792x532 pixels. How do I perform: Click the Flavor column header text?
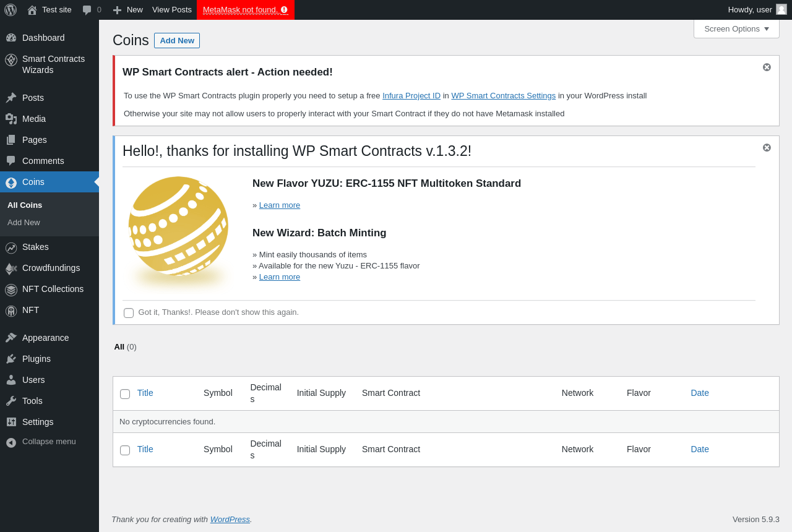point(639,393)
